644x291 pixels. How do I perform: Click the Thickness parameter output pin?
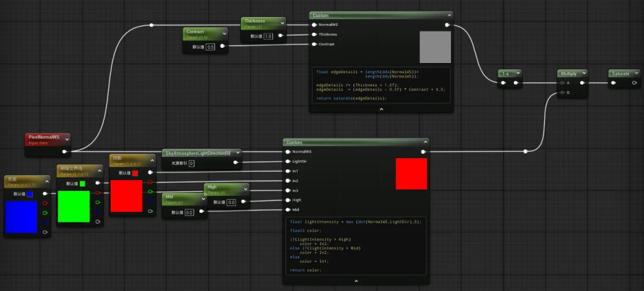click(280, 35)
